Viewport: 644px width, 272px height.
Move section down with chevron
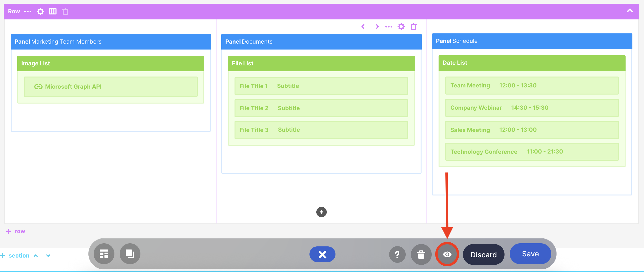pyautogui.click(x=48, y=256)
